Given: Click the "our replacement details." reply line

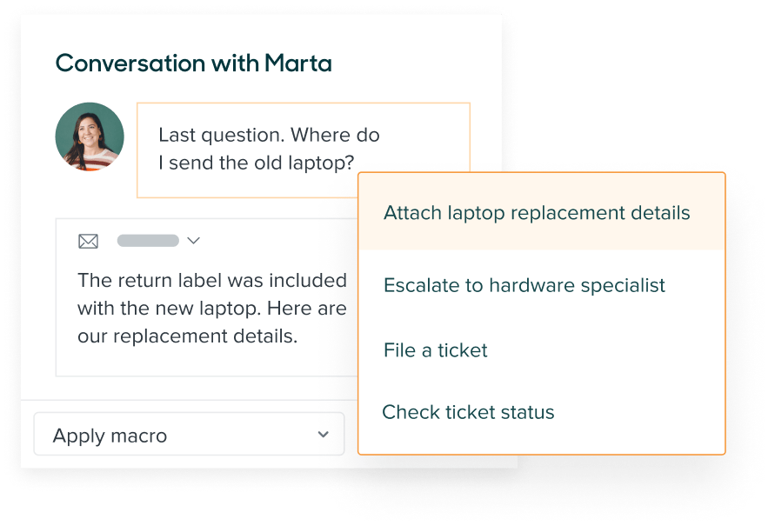Looking at the screenshot, I should pos(187,336).
